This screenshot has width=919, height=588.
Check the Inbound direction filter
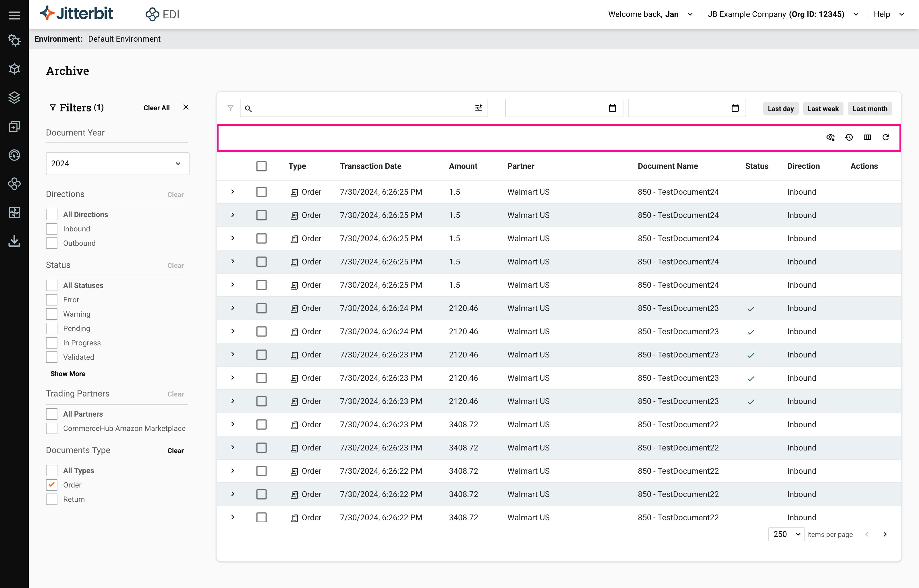pos(51,229)
